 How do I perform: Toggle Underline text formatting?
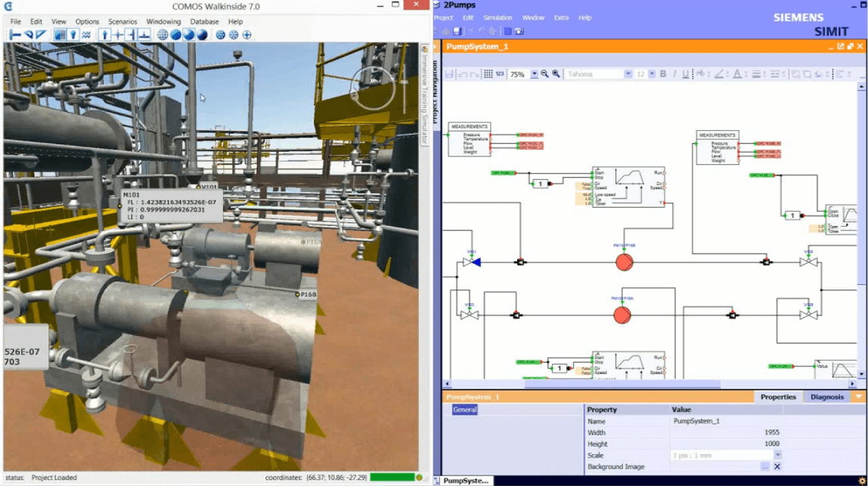685,76
